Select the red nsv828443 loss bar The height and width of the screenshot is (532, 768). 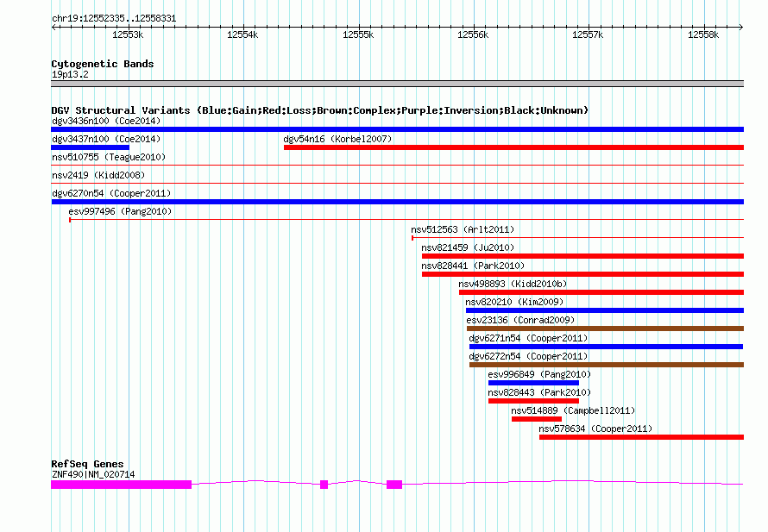point(533,401)
